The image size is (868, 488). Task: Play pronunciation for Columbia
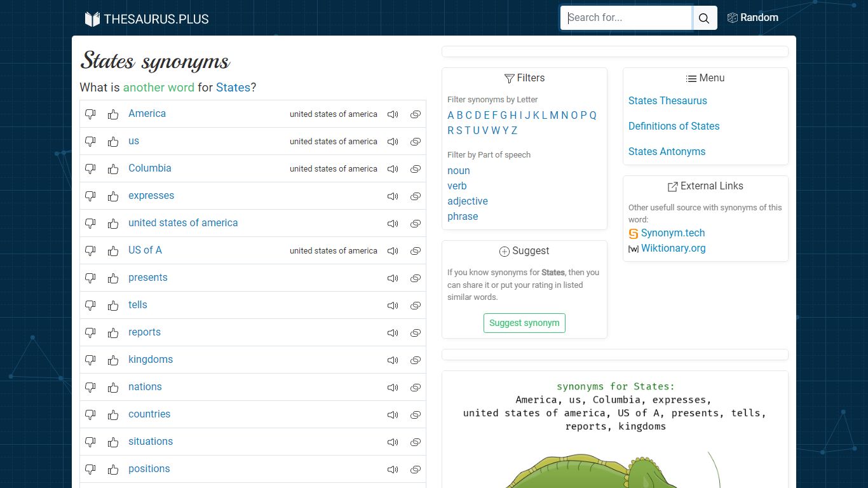pos(393,169)
